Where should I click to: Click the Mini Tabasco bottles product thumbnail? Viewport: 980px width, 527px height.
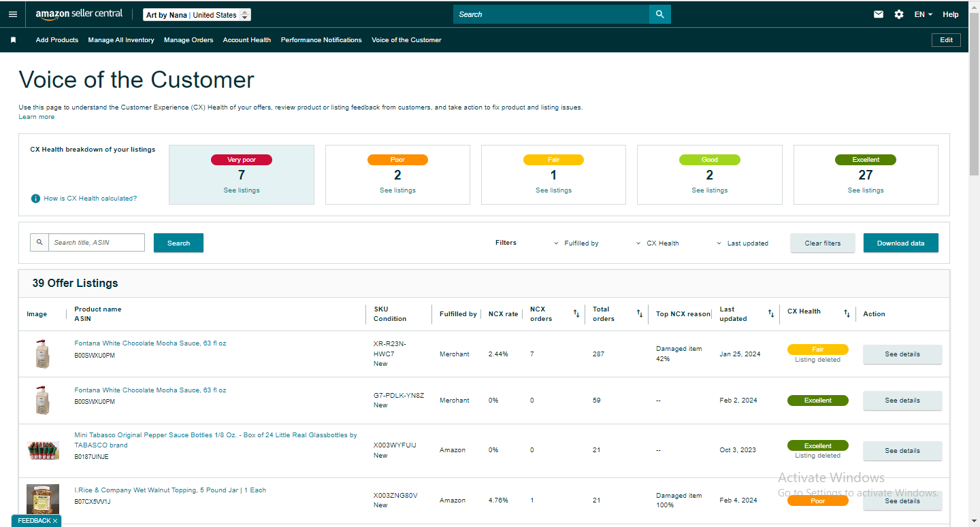pos(43,451)
